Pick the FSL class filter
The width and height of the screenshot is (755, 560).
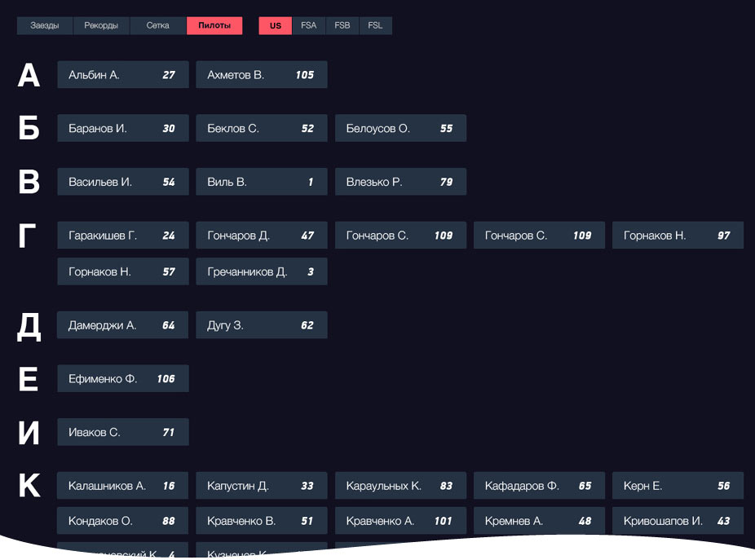(375, 26)
